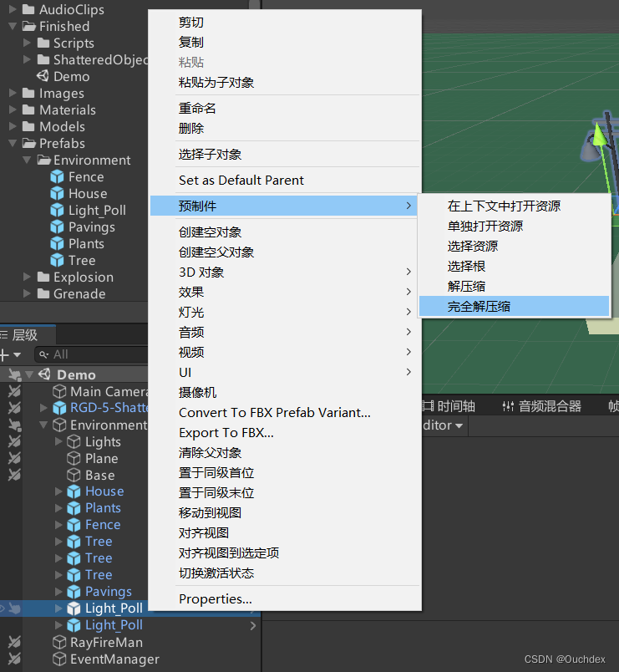The width and height of the screenshot is (619, 672).
Task: Toggle picking for Main Camera row
Action: click(14, 391)
